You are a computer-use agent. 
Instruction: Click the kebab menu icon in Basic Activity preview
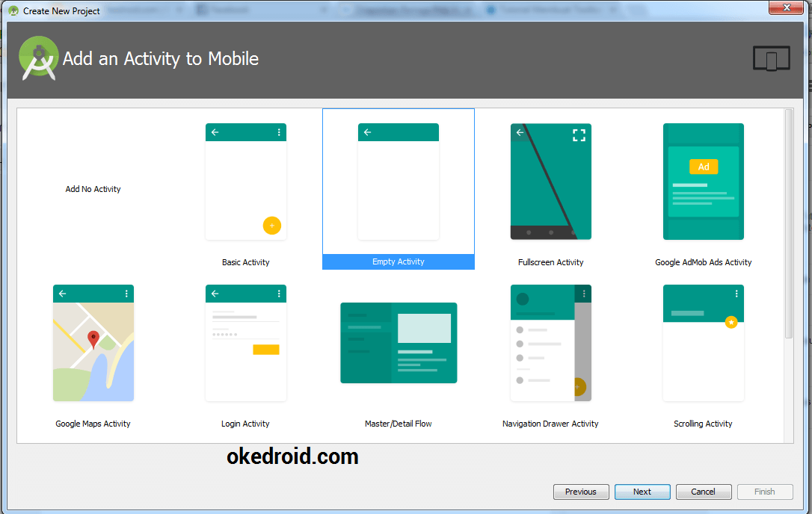279,131
